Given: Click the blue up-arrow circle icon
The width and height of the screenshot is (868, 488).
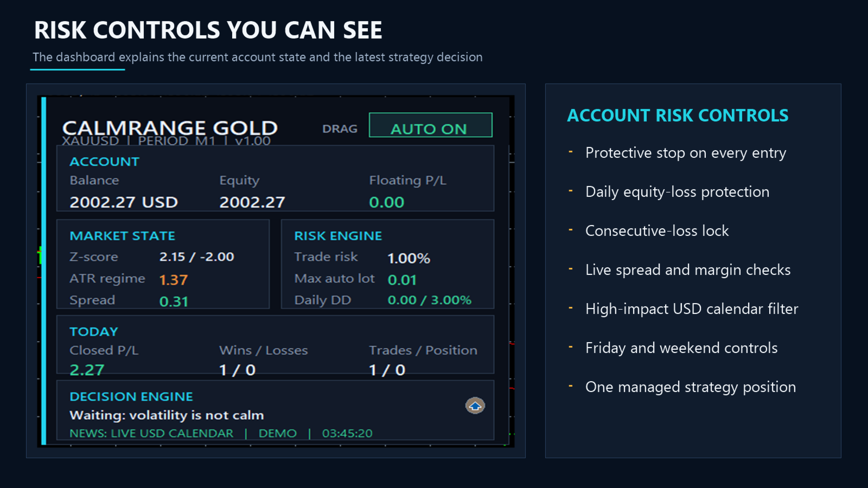Looking at the screenshot, I should click(475, 406).
